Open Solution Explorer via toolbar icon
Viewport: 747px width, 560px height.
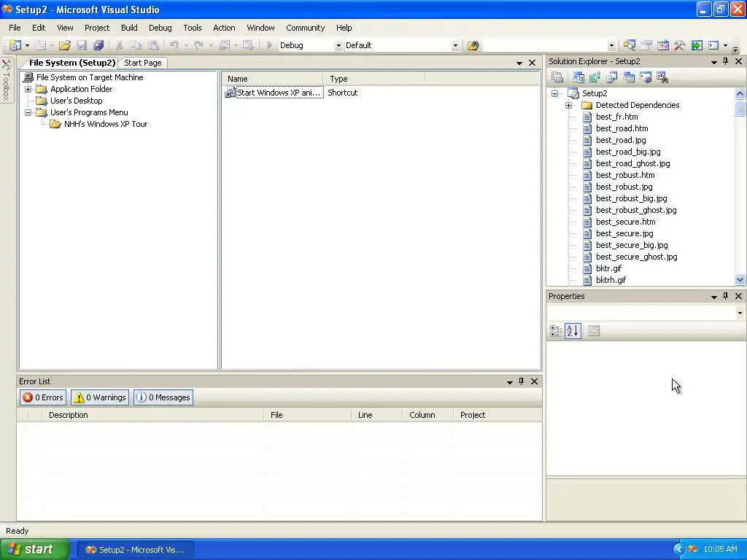630,45
